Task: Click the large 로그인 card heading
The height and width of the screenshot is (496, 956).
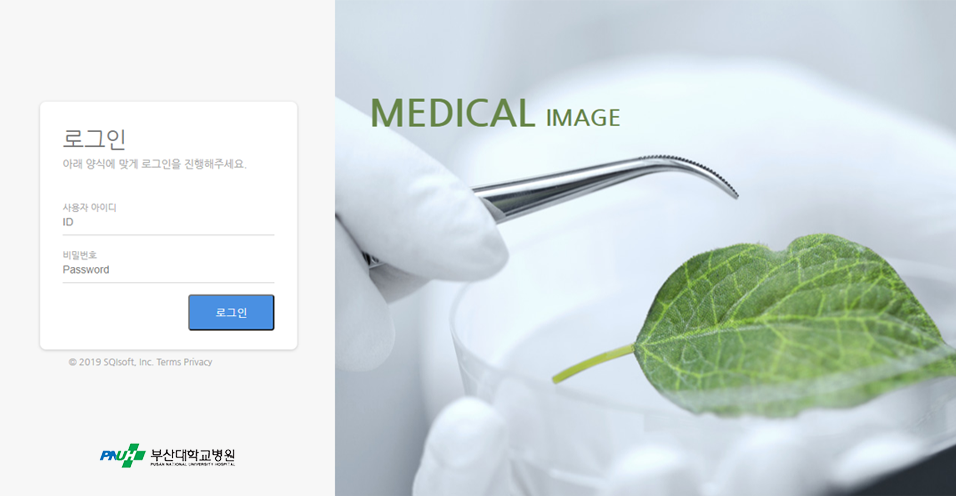Action: pos(94,138)
